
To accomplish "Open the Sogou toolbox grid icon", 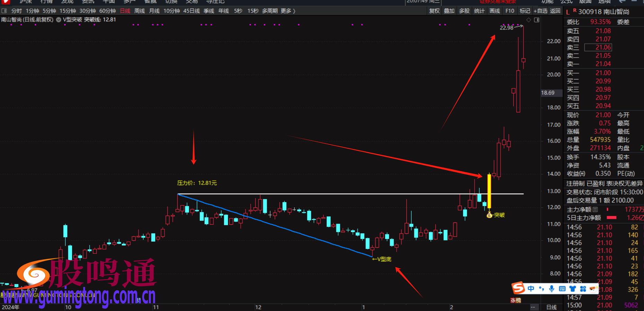I will click(x=583, y=288).
